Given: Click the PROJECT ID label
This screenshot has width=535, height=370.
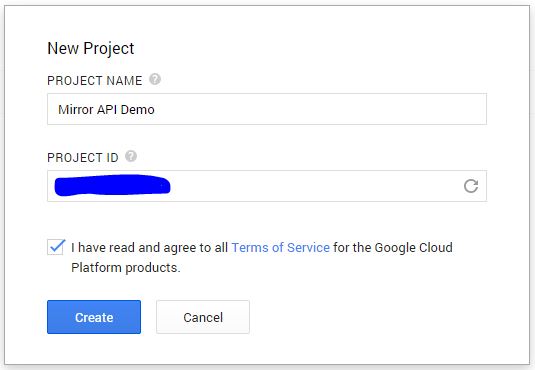Looking at the screenshot, I should coord(83,158).
